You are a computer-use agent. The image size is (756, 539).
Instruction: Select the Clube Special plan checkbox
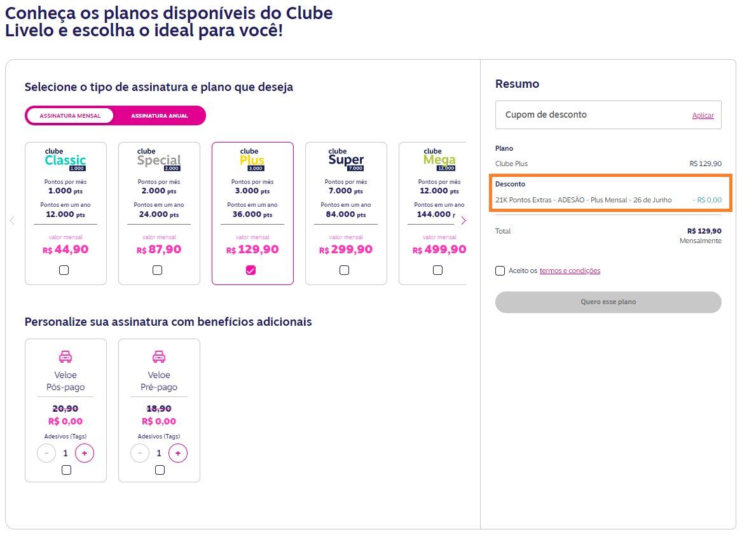(157, 270)
